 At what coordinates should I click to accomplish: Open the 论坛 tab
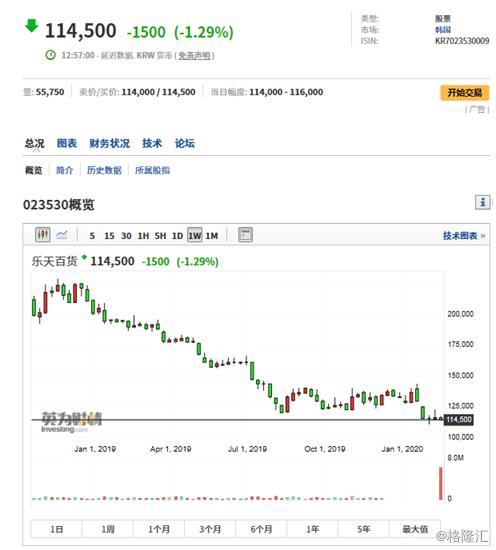click(185, 143)
